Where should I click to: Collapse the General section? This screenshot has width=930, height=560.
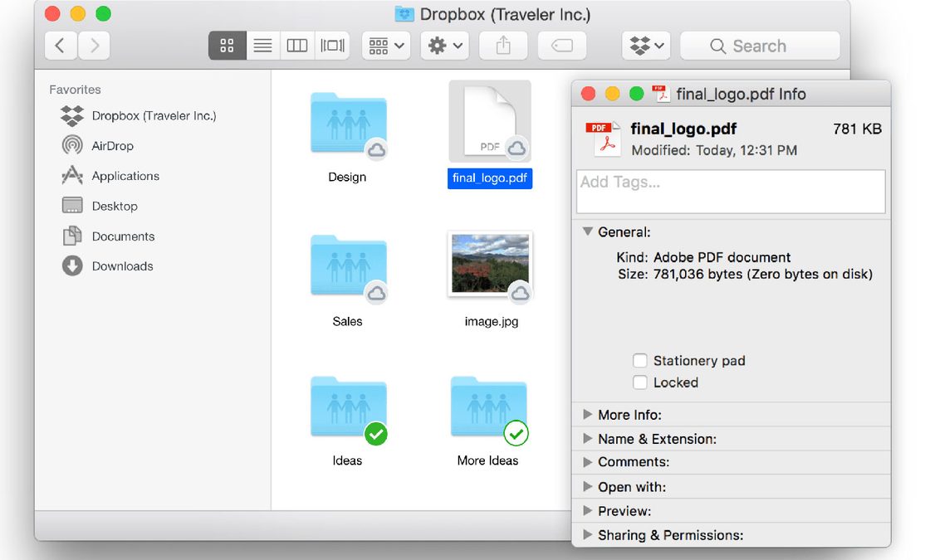coord(588,231)
